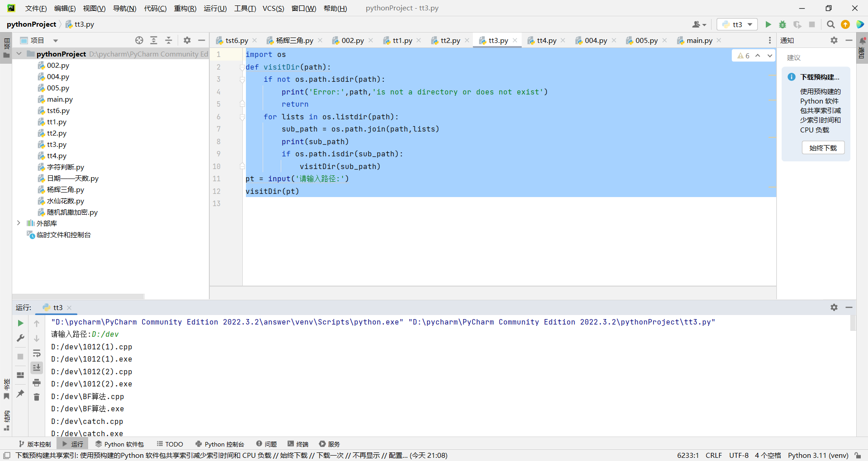Open the 终端 tool window

tap(298, 444)
